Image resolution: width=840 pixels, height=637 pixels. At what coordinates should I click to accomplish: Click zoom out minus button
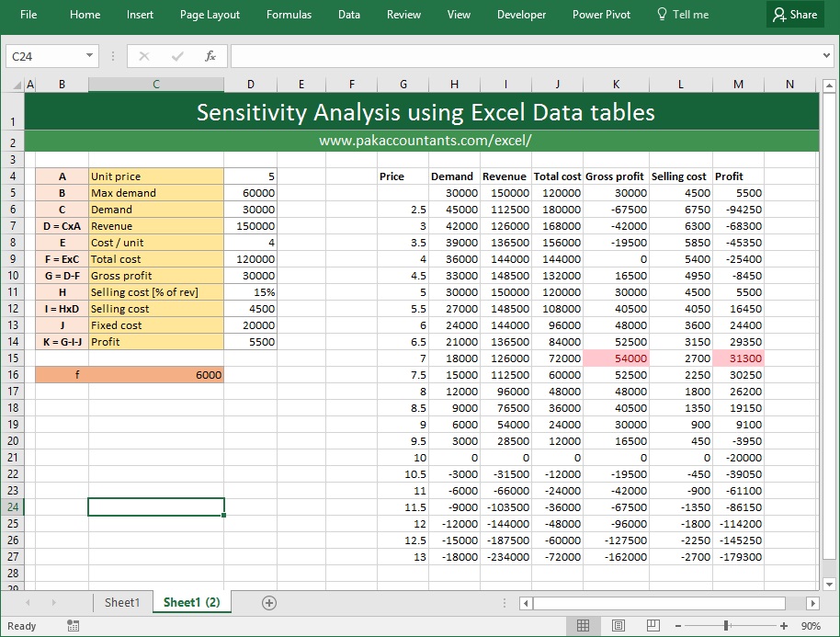(678, 626)
